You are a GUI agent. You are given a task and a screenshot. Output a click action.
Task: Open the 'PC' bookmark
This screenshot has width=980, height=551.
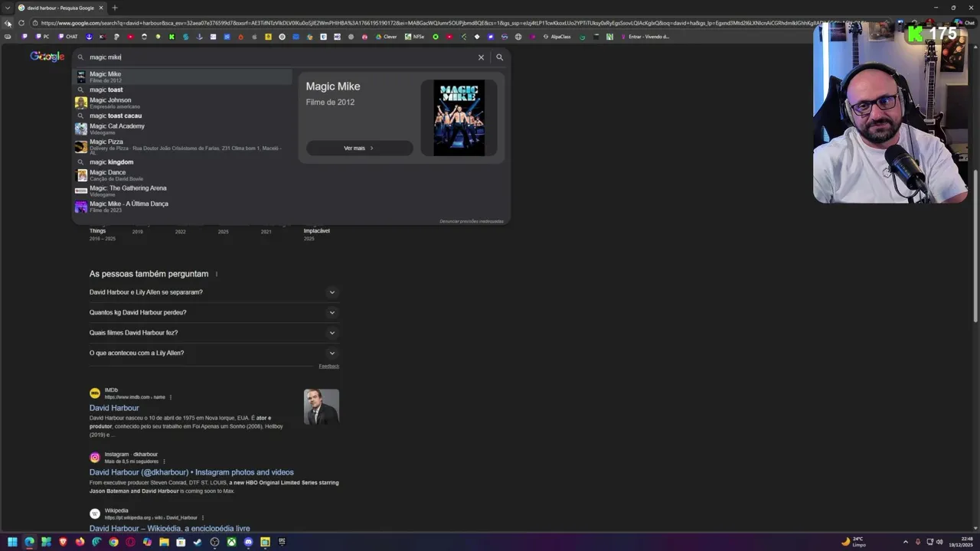coord(42,37)
